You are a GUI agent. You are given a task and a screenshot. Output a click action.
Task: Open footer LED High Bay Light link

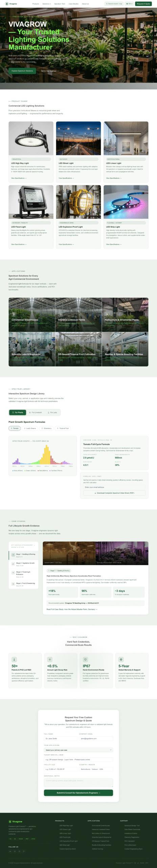pos(66,826)
